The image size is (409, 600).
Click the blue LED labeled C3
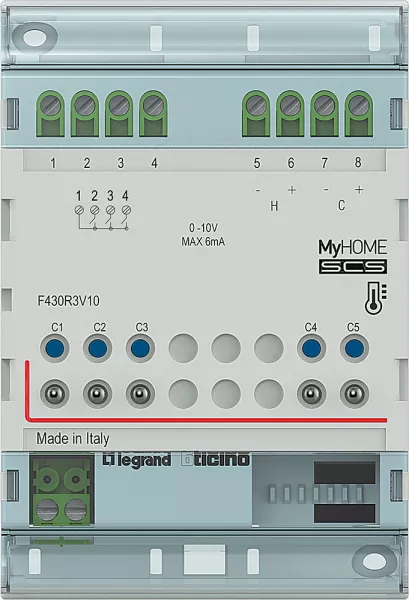coord(140,348)
